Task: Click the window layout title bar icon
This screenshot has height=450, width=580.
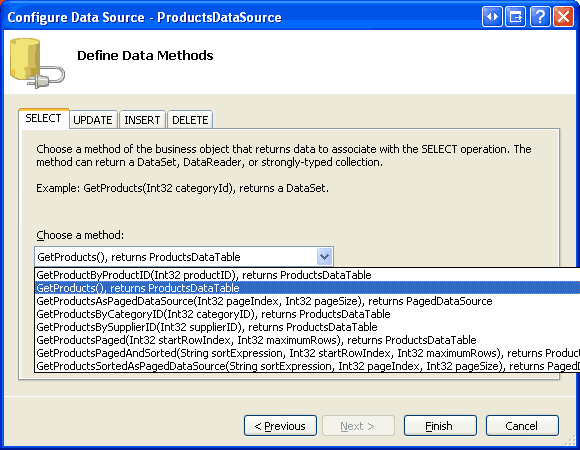Action: tap(516, 17)
